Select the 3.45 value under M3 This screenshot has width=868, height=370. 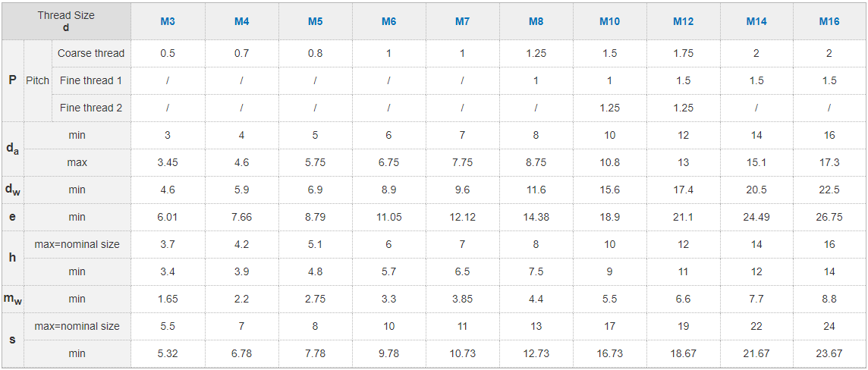pyautogui.click(x=168, y=162)
